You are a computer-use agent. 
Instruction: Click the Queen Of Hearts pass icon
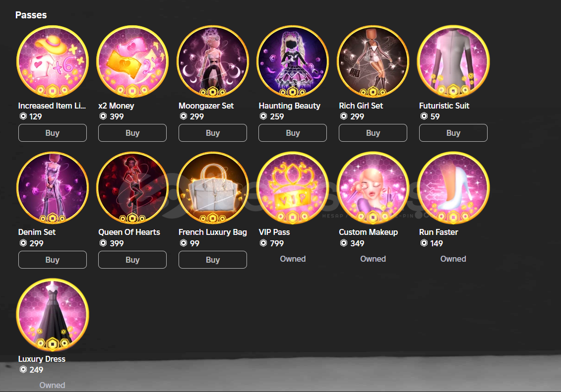132,188
